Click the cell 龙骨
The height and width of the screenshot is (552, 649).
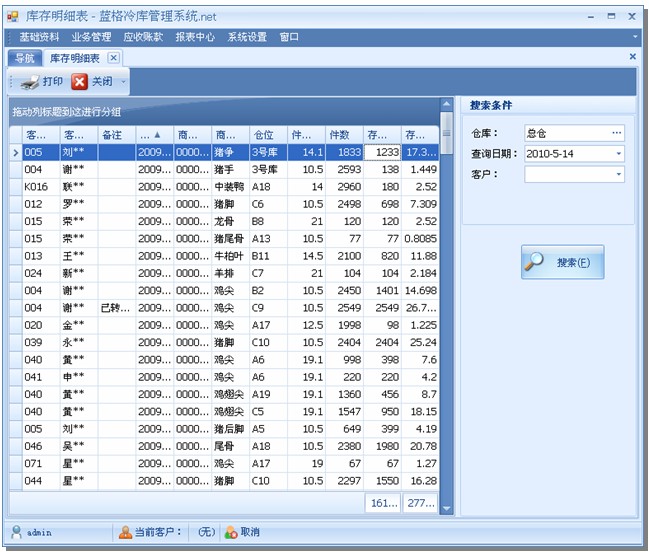[x=230, y=221]
